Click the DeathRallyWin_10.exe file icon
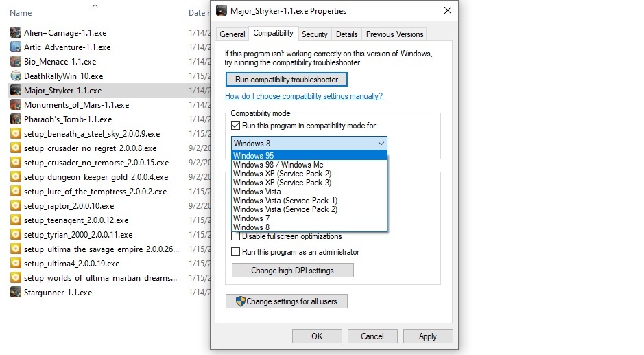Screen dimensions: 644x355 point(16,76)
